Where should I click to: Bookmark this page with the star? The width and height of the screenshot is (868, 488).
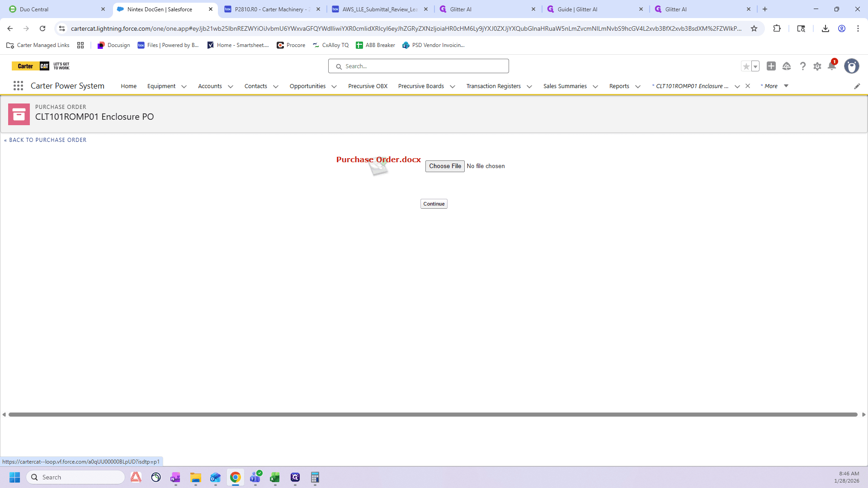[x=754, y=28]
